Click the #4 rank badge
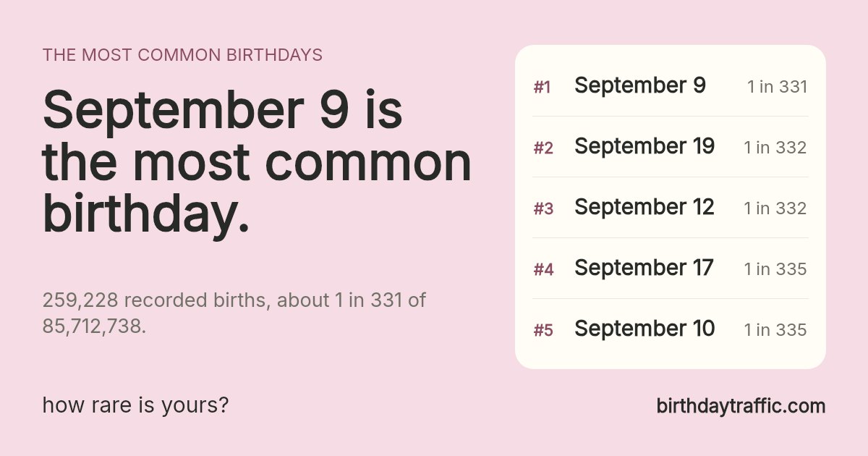 [x=543, y=270]
